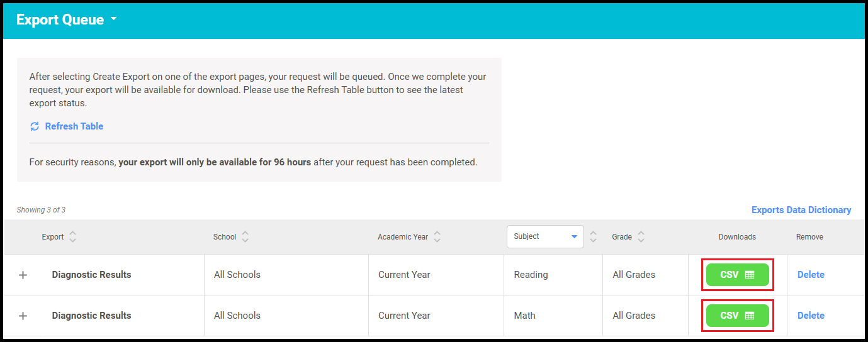Select the Diagnostic Results Reading row title
Viewport: 868px width, 342px height.
(x=92, y=275)
